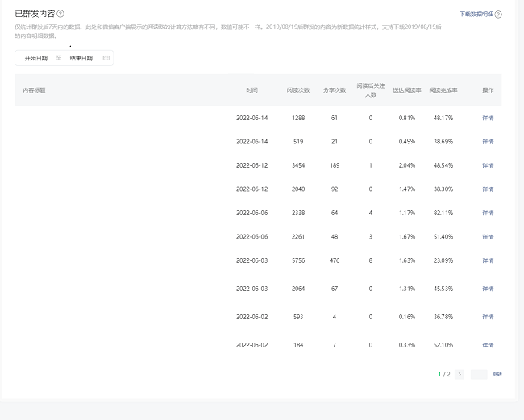Click 跳转 to jump to page

[497, 374]
